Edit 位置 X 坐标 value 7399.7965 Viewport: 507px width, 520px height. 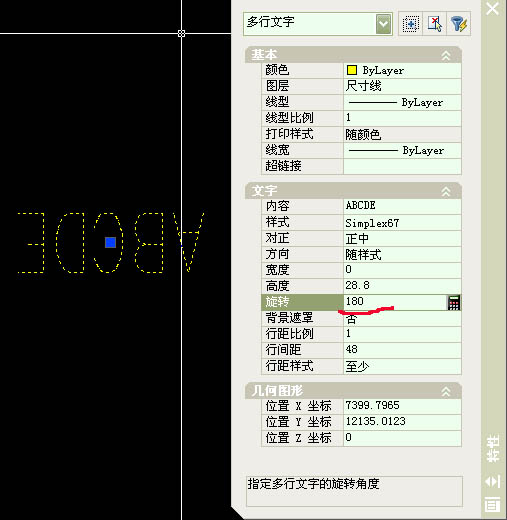[x=402, y=406]
